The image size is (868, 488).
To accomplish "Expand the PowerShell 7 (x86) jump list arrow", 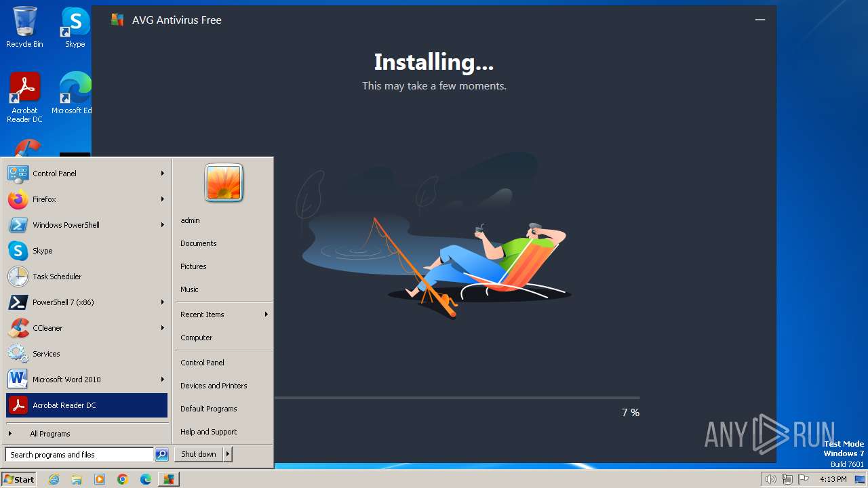I will tap(163, 302).
